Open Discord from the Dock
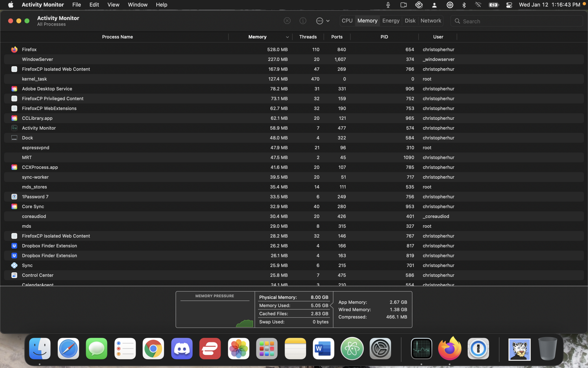Screen dimensions: 588x368 point(182,349)
